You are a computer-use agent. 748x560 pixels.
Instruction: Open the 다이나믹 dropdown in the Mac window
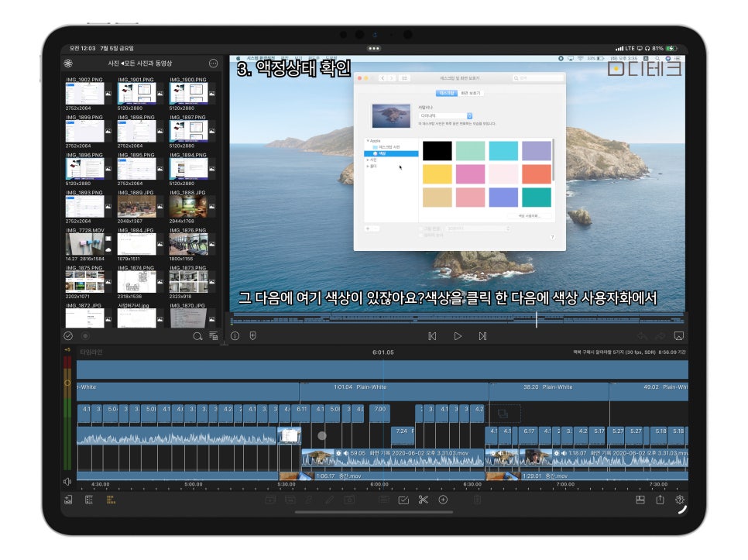(x=445, y=116)
